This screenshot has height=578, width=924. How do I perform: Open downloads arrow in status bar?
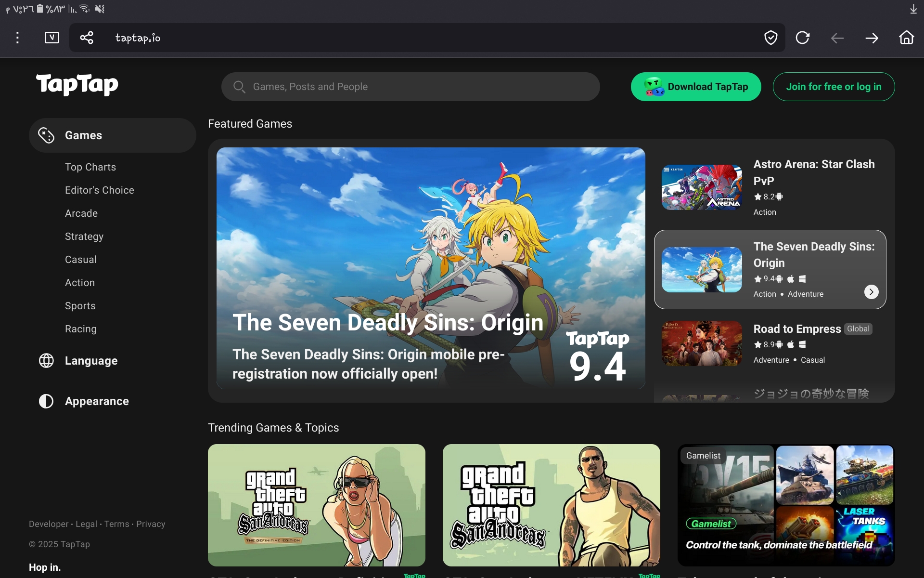pos(913,9)
